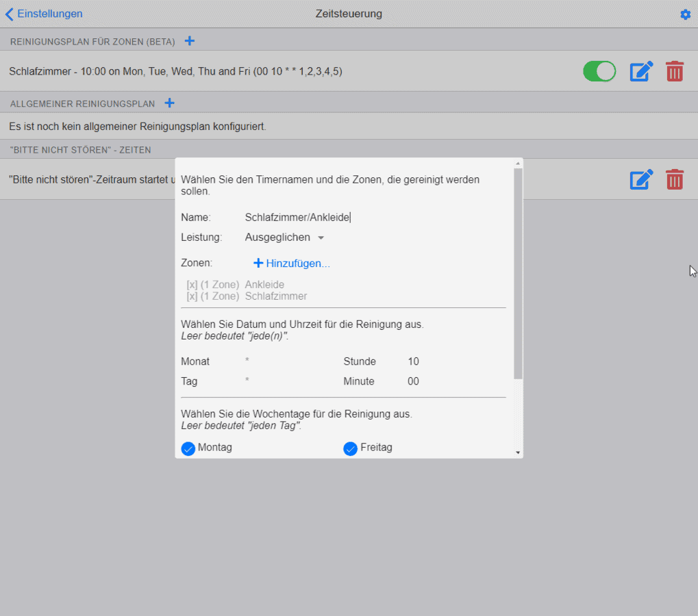The image size is (698, 616).
Task: Remove the Ankleide zone entry
Action: coord(192,285)
